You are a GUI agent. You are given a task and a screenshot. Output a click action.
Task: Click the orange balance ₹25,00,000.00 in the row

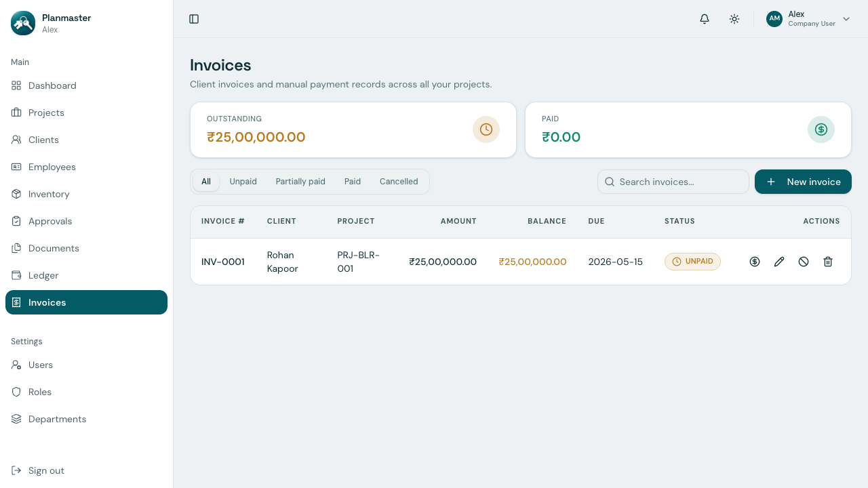[532, 262]
